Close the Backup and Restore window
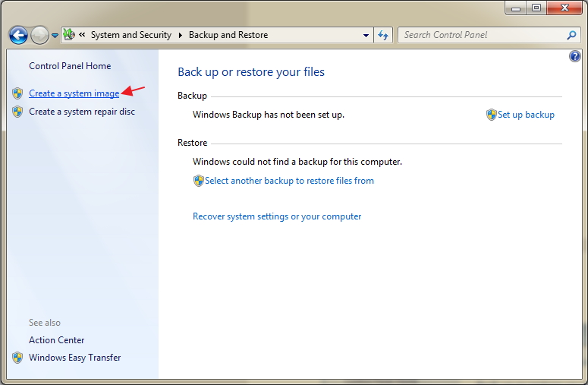 [564, 8]
